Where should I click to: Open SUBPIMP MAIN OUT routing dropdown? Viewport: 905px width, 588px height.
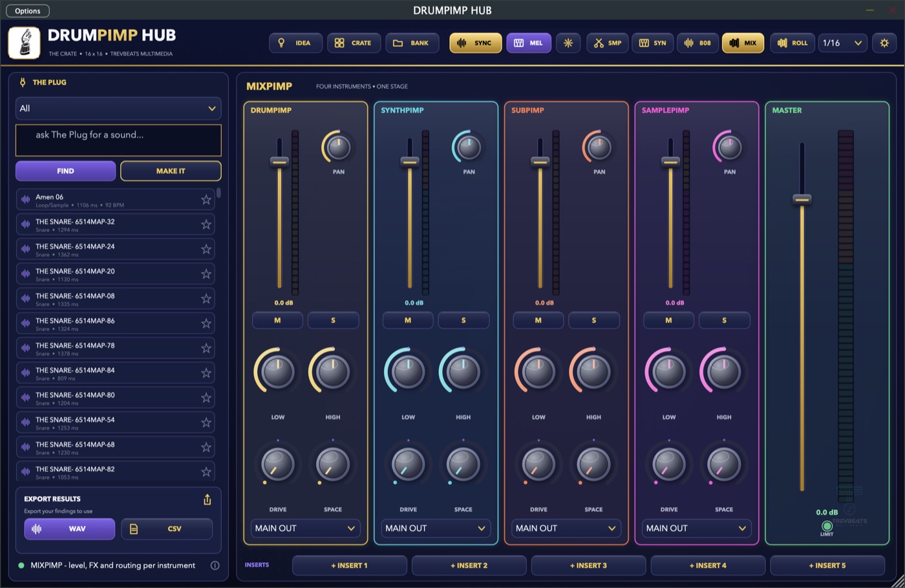coord(566,528)
